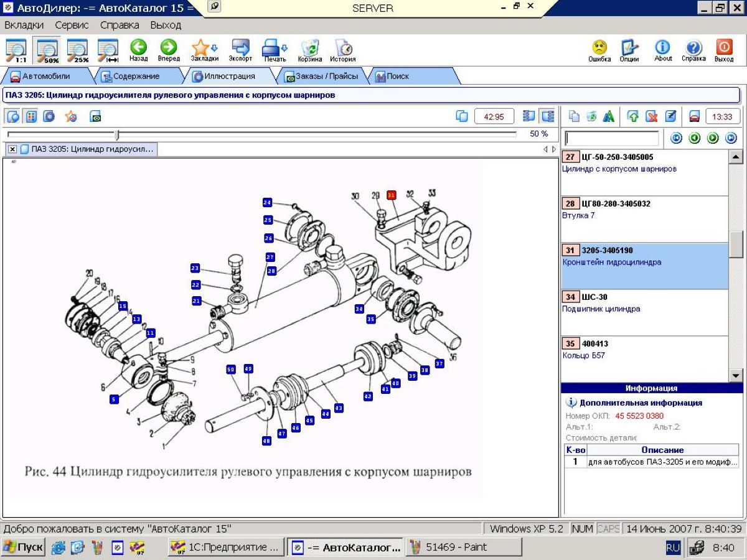Switch to the Заказы / Прайсы tab
747x560 pixels.
click(x=322, y=77)
